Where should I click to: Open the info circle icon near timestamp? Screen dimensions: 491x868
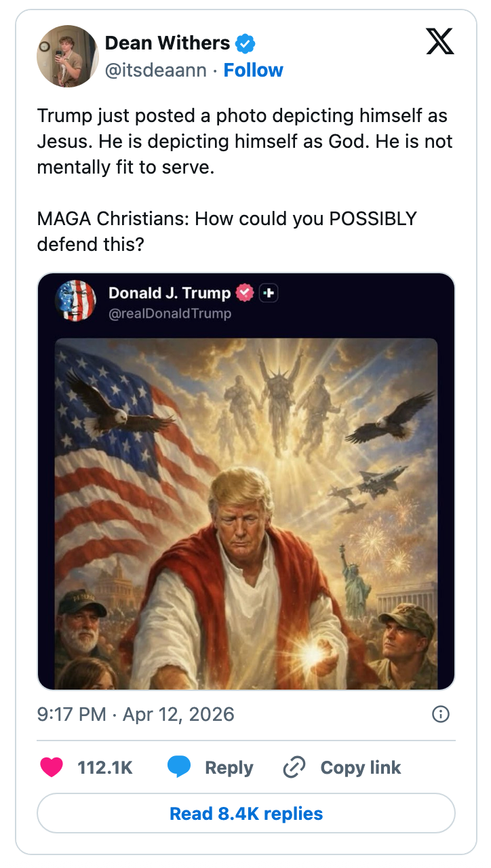[441, 714]
